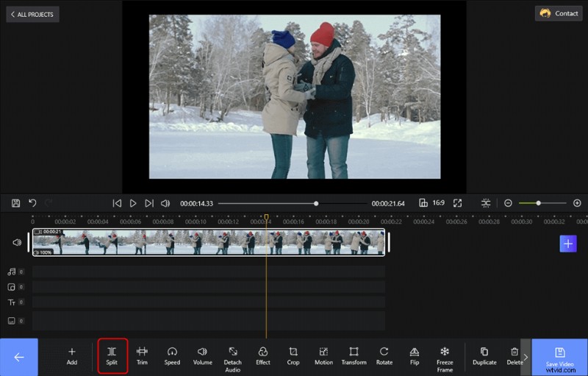588x376 pixels.
Task: Enter fullscreen preview mode
Action: click(457, 203)
